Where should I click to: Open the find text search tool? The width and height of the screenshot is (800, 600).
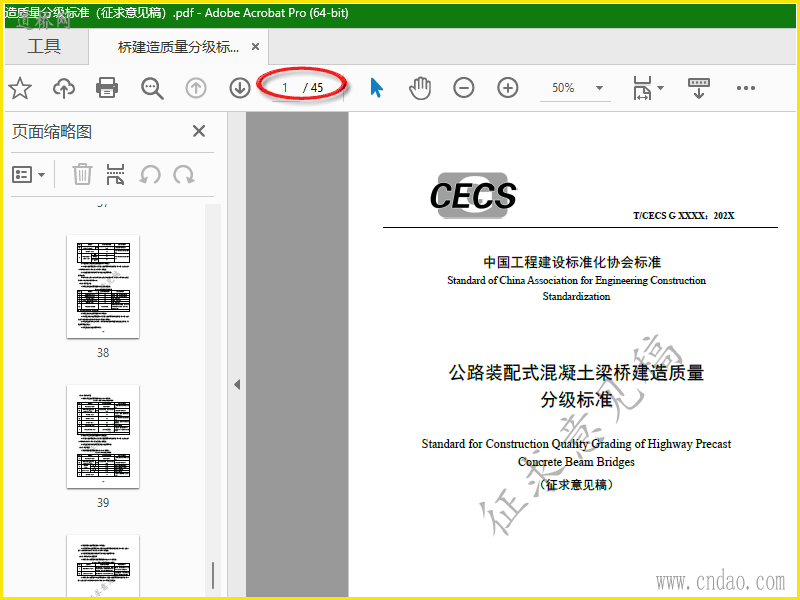[152, 88]
